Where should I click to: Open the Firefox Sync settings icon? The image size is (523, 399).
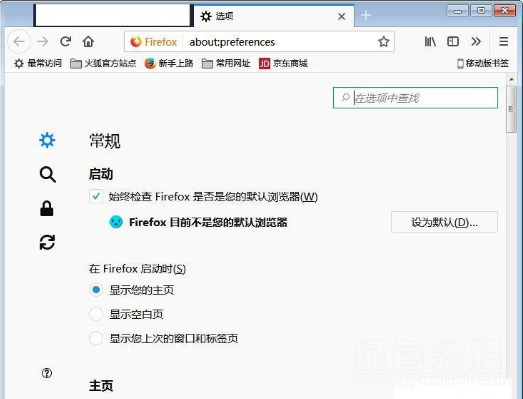coord(47,242)
